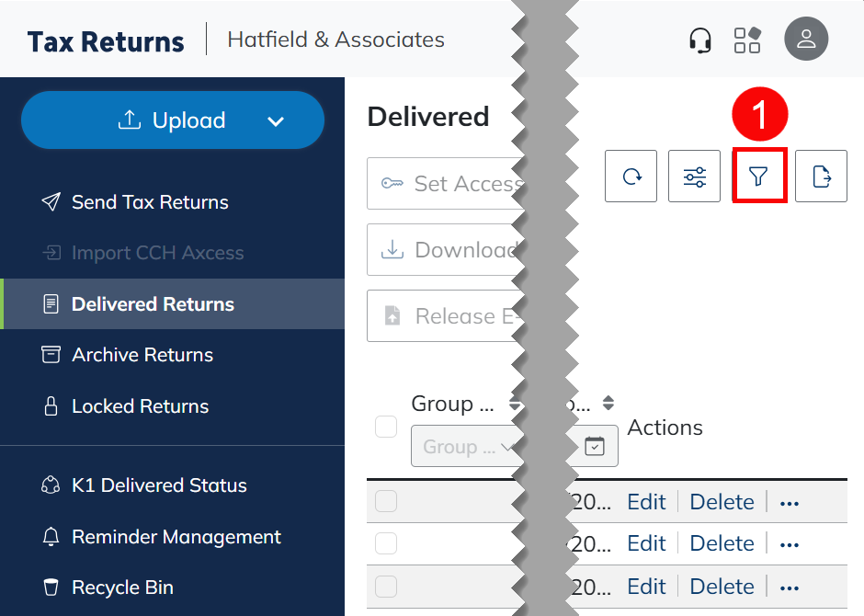Click the export file icon
The image size is (864, 616).
coord(821,177)
